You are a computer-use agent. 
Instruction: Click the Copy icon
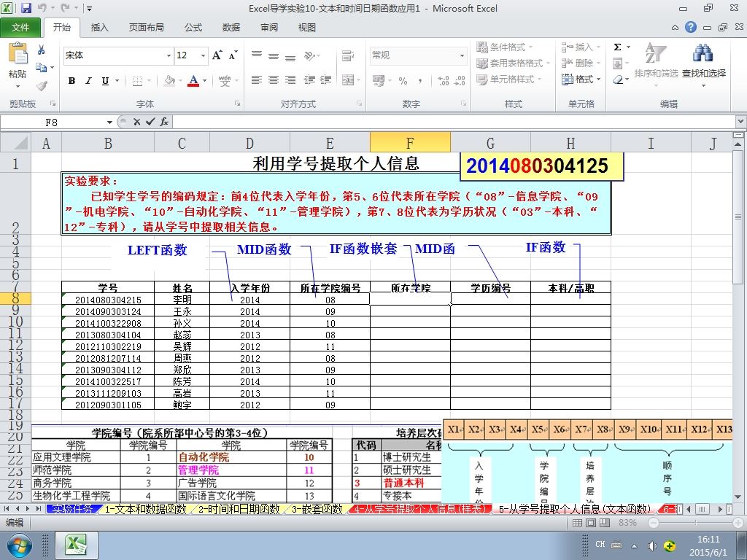[x=42, y=68]
